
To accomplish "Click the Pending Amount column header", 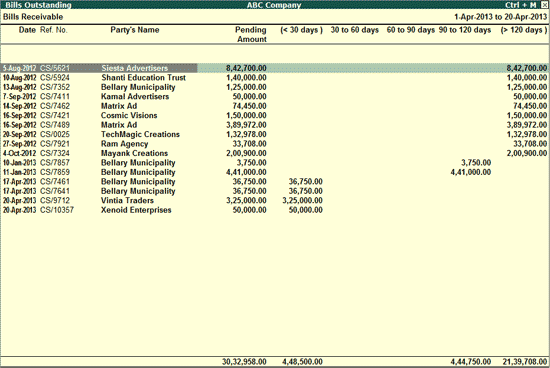I will point(251,34).
